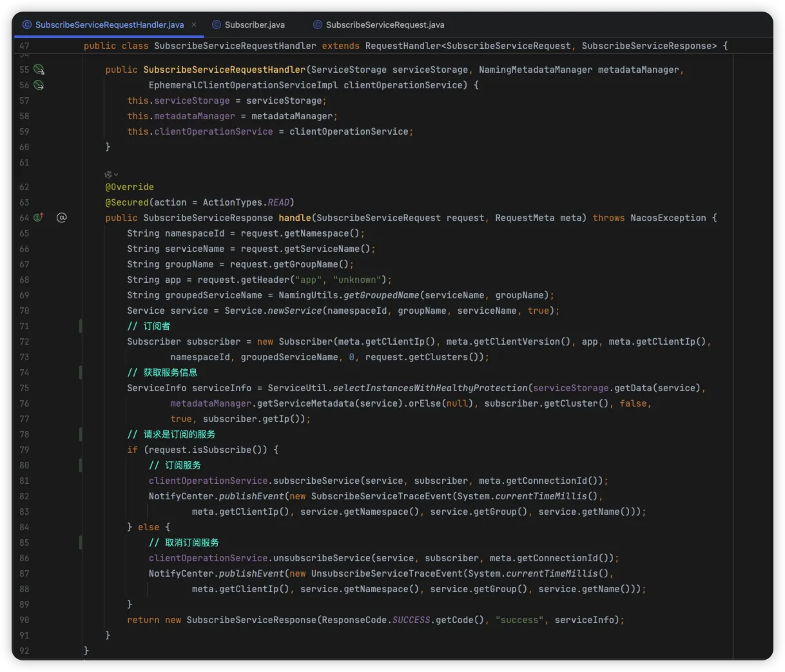Toggle a breakpoint on line number 79
Image resolution: width=785 pixels, height=672 pixels.
tap(24, 450)
